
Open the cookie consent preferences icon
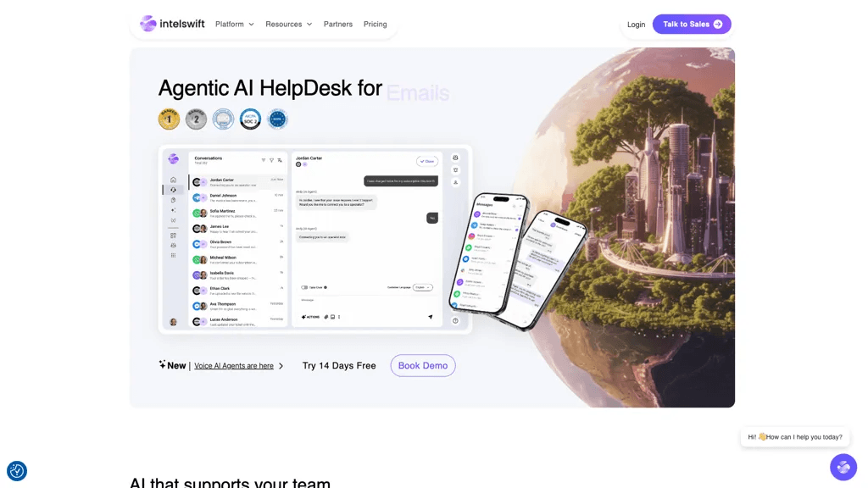17,471
